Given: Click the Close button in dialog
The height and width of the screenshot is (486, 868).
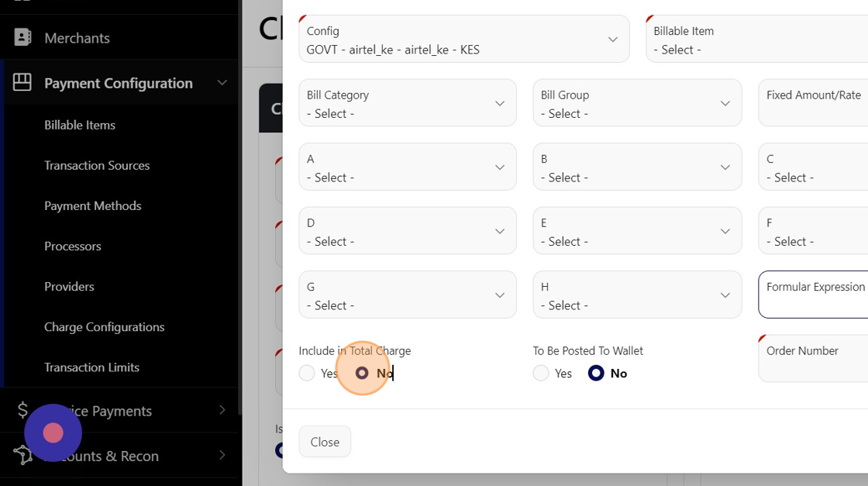Looking at the screenshot, I should [325, 442].
